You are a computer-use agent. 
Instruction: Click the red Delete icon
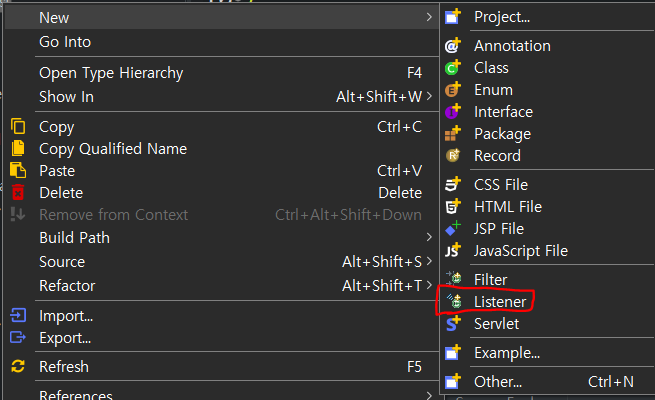tap(18, 192)
